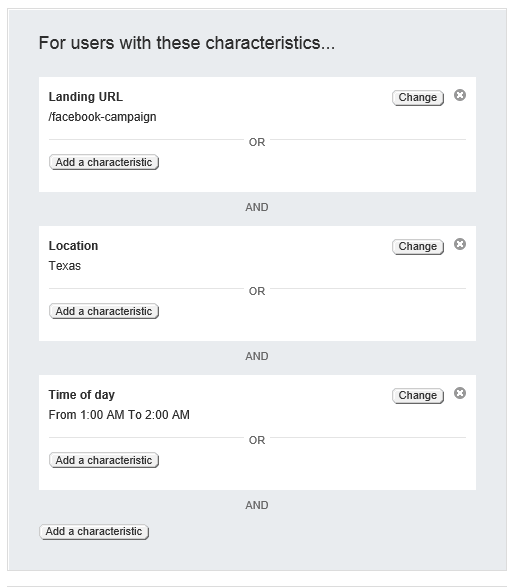Click the OR separator in Landing URL box
This screenshot has height=587, width=517.
click(257, 142)
